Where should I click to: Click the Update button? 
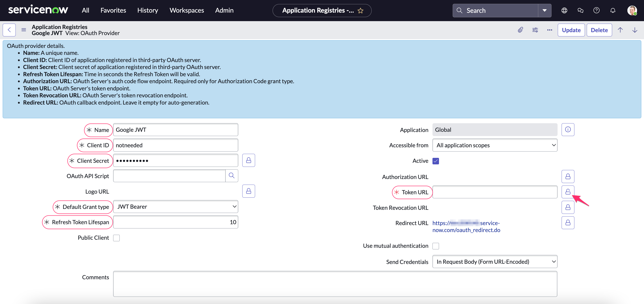tap(571, 30)
